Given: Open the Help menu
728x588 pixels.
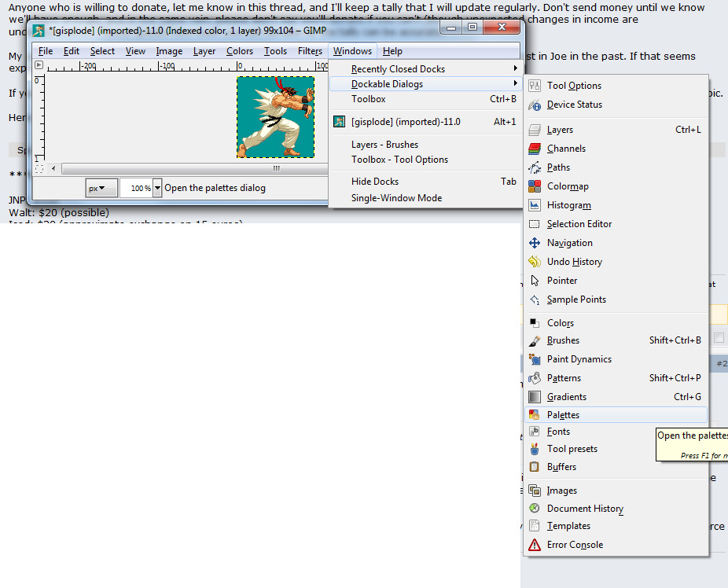Looking at the screenshot, I should click(x=392, y=51).
